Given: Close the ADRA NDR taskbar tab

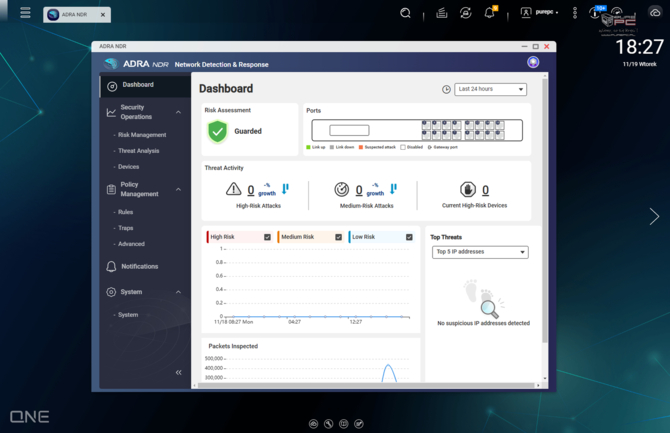Looking at the screenshot, I should [x=103, y=15].
